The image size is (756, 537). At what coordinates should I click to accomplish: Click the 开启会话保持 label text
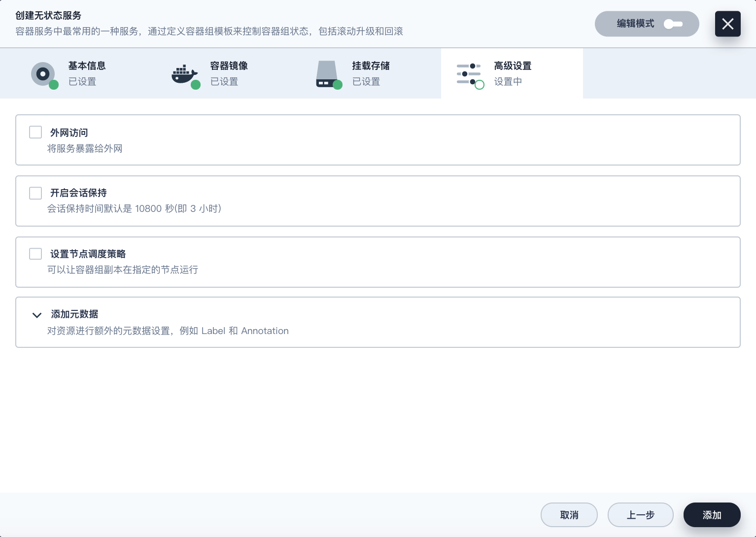pyautogui.click(x=78, y=193)
